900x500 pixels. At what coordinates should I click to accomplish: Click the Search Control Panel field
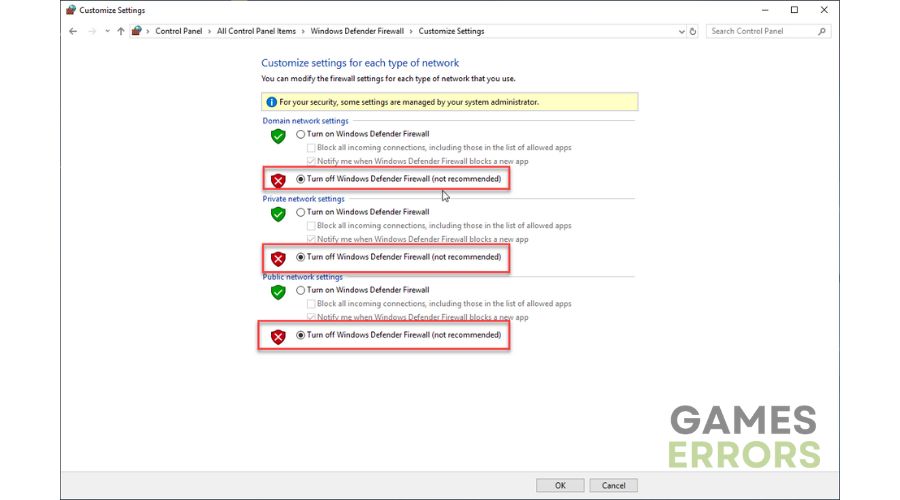pyautogui.click(x=769, y=31)
